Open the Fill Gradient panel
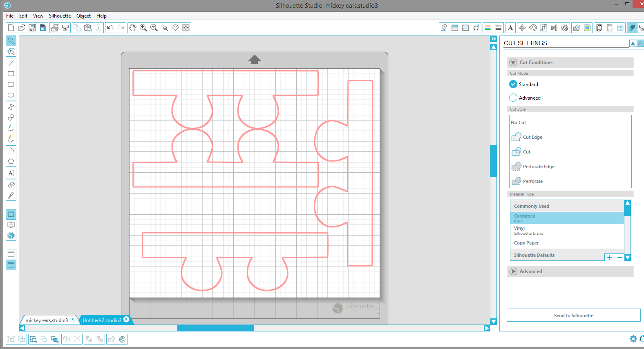 click(x=455, y=28)
